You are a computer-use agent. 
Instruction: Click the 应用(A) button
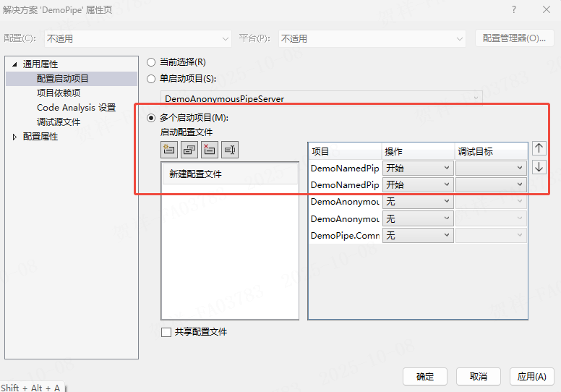(531, 377)
